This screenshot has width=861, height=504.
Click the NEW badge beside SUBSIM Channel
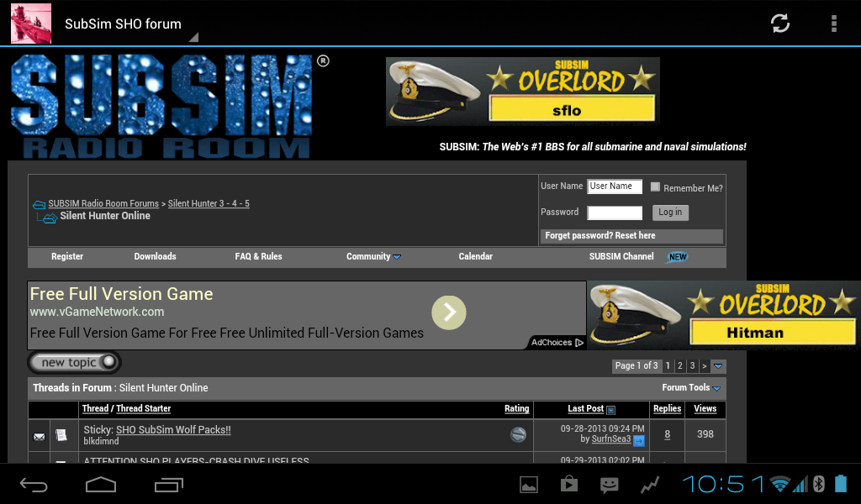pos(677,257)
